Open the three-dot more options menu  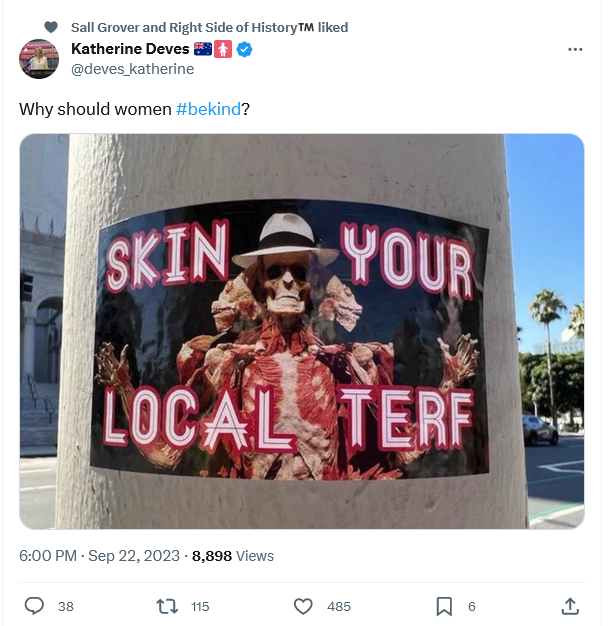coord(575,50)
